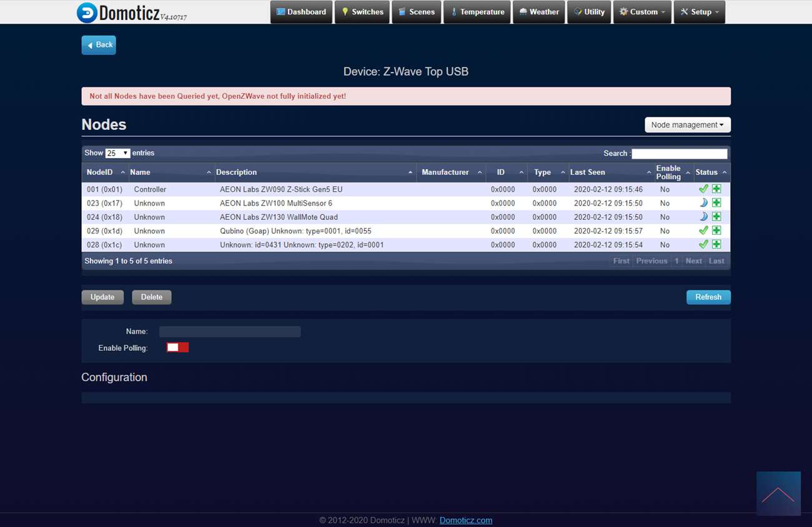Click green plus icon for Controller node
This screenshot has width=812, height=527.
[716, 189]
